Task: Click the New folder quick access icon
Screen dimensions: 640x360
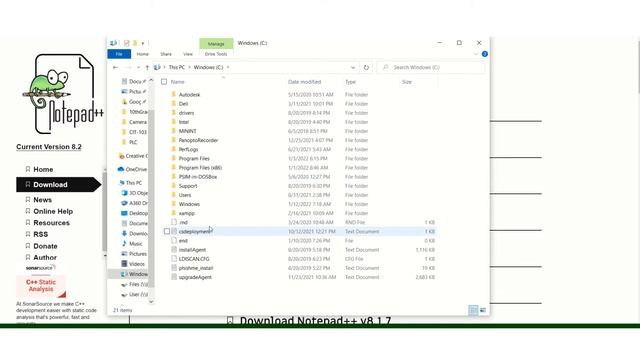Action: click(x=135, y=43)
